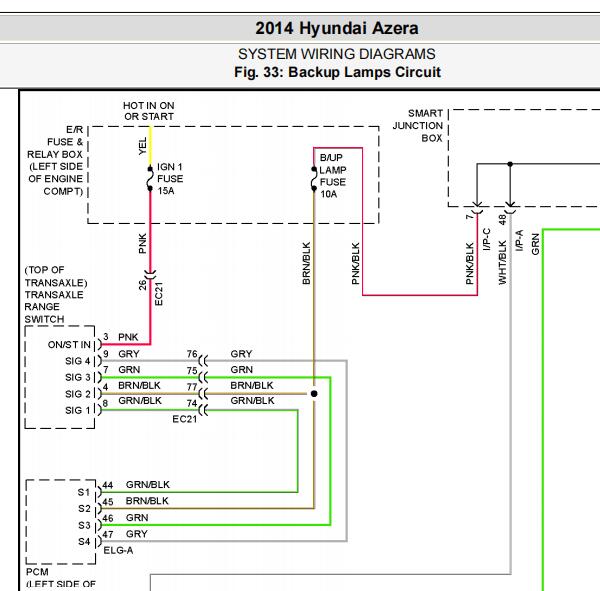Click vertical "PNK/BLK" label under junction box pin 7
Image resolution: width=600 pixels, height=591 pixels.
(470, 263)
